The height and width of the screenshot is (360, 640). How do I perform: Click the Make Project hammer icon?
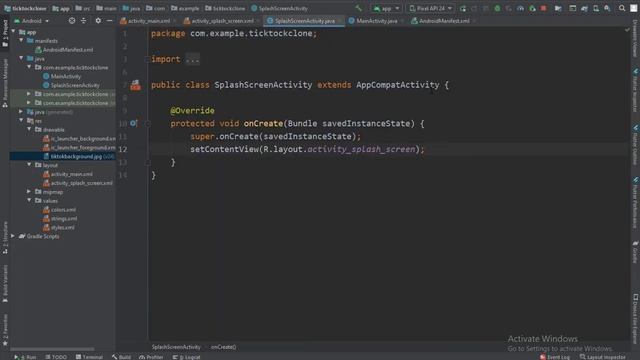(358, 8)
